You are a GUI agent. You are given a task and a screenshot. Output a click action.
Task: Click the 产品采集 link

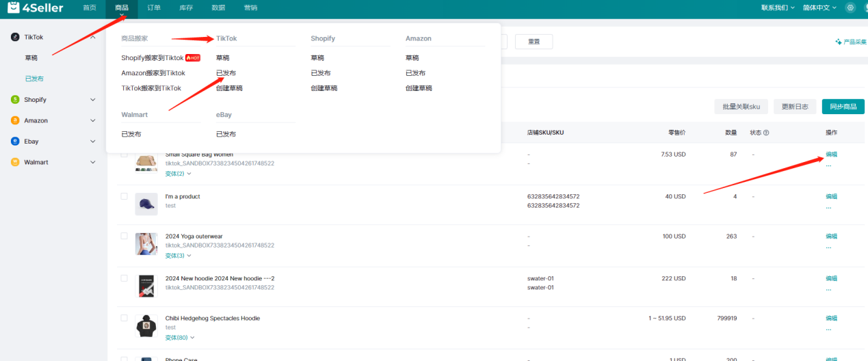pyautogui.click(x=855, y=42)
